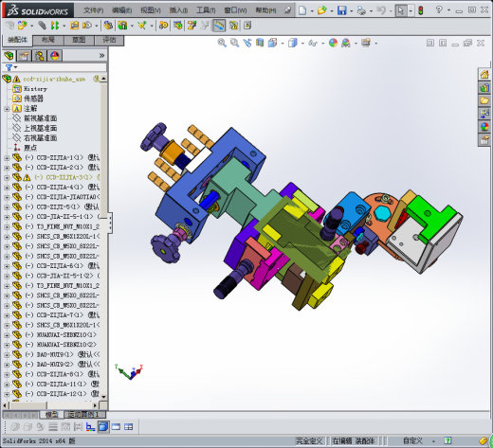The width and height of the screenshot is (493, 448).
Task: Open the Section View icon in viewport toolbar
Action: tap(260, 43)
